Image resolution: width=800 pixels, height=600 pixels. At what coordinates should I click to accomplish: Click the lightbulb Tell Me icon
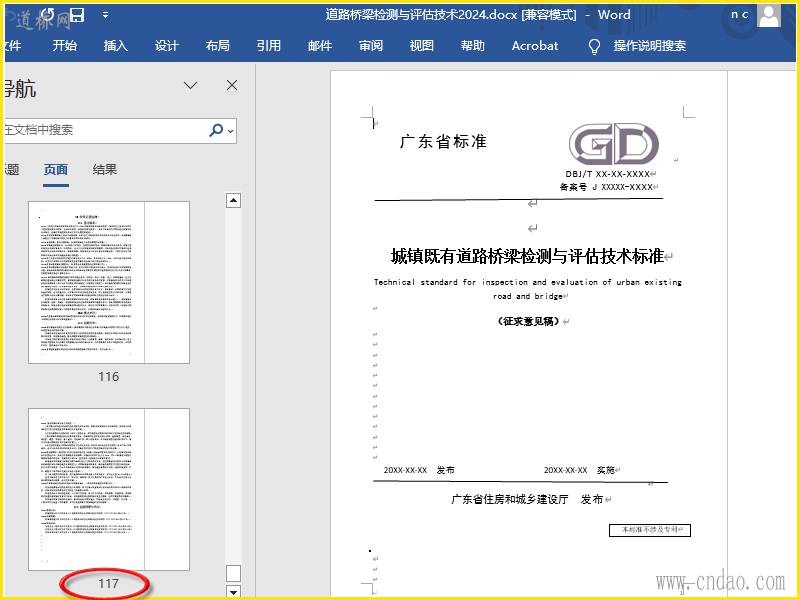pyautogui.click(x=594, y=46)
